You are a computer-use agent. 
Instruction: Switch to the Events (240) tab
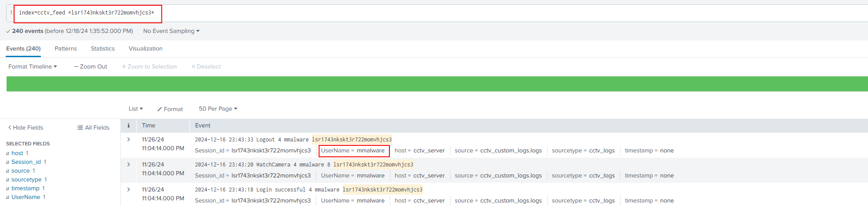pyautogui.click(x=23, y=49)
